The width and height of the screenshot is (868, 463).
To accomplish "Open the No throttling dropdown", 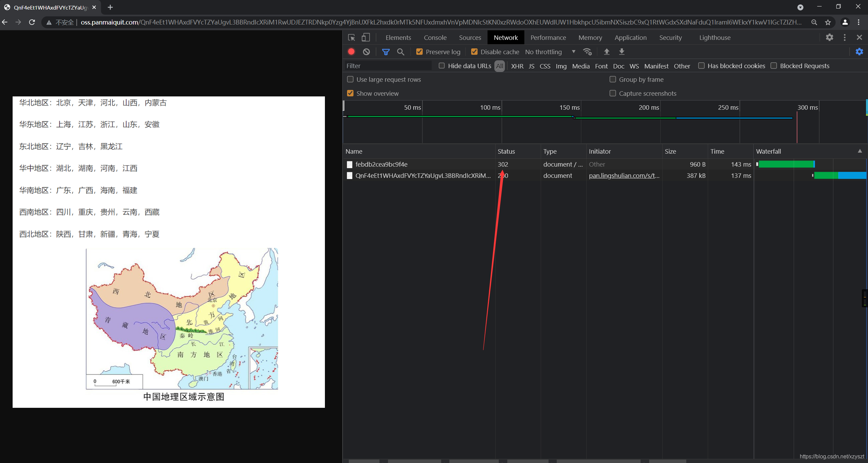I will 550,52.
